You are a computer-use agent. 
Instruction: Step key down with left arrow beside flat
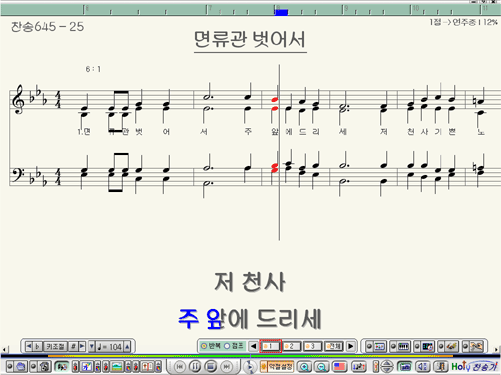pos(29,347)
